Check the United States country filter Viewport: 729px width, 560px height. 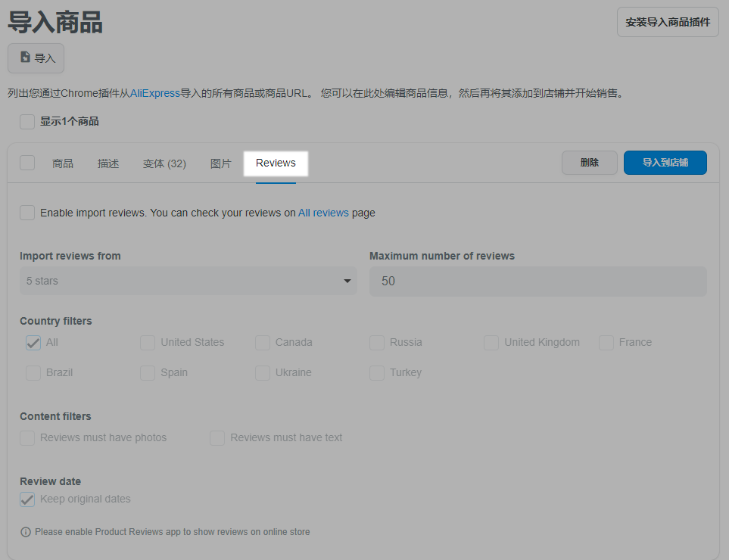pos(148,343)
